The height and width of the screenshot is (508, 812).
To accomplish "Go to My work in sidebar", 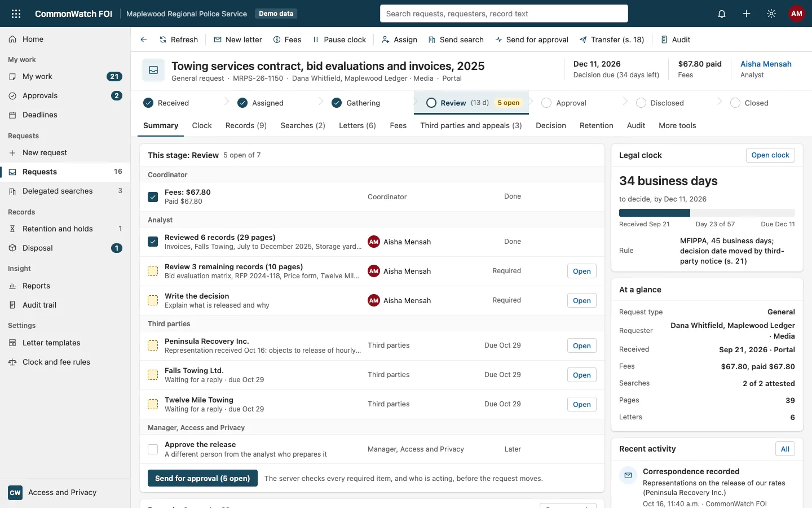I will coord(65,76).
